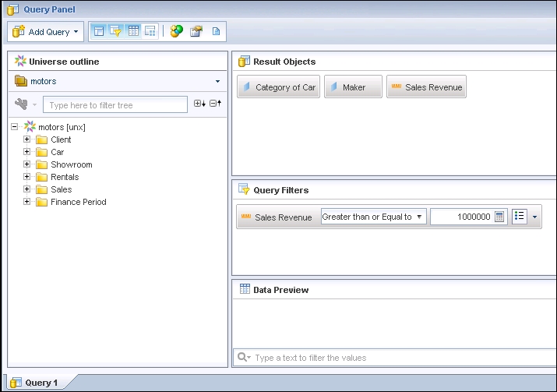
Task: Expand the Car folder
Action: coord(26,151)
